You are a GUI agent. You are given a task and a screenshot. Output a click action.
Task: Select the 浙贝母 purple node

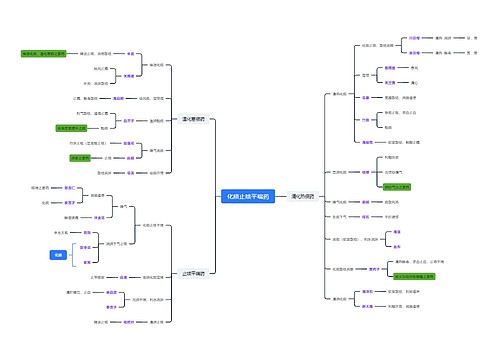point(414,53)
